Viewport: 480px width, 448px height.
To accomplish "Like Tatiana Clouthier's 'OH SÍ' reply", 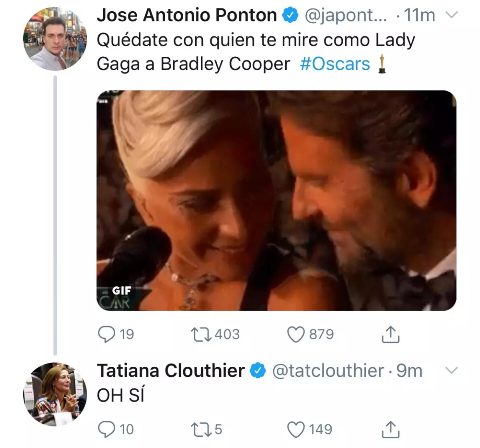I will [296, 429].
